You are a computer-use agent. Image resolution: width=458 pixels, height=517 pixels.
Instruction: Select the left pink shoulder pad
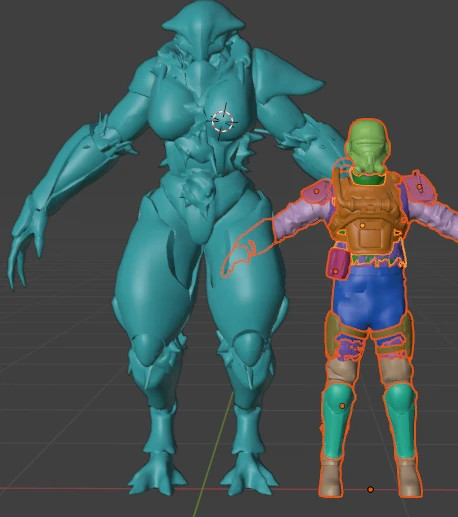(317, 194)
